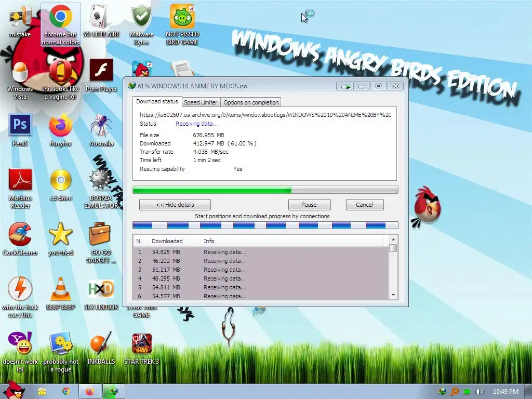Switch to Firefox in the taskbar
The height and width of the screenshot is (399, 532).
[89, 392]
